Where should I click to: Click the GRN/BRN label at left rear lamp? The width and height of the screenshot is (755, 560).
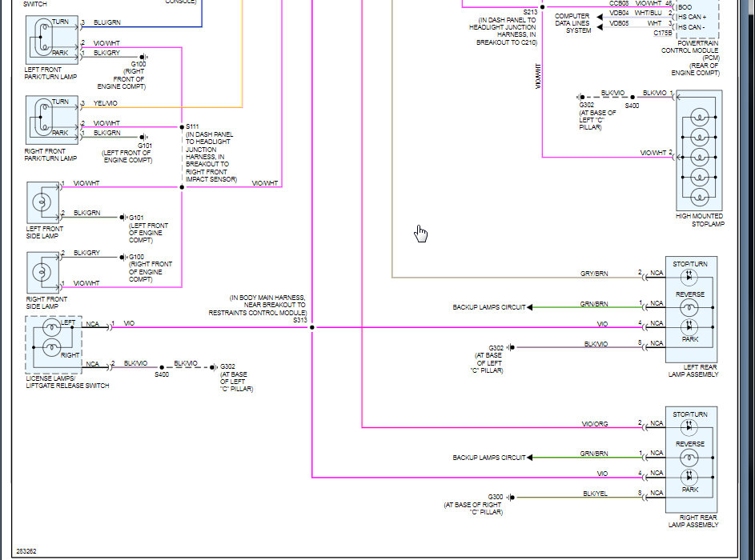click(594, 304)
